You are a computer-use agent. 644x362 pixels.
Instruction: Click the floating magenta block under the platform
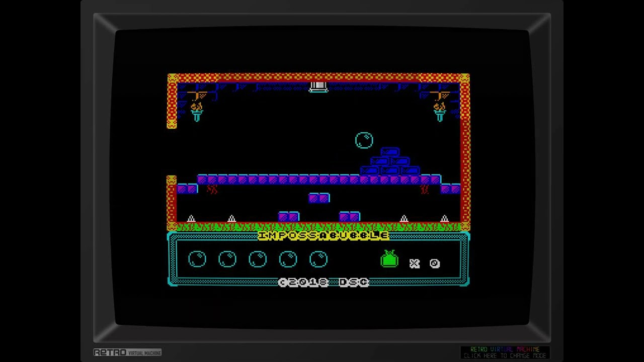pyautogui.click(x=318, y=198)
